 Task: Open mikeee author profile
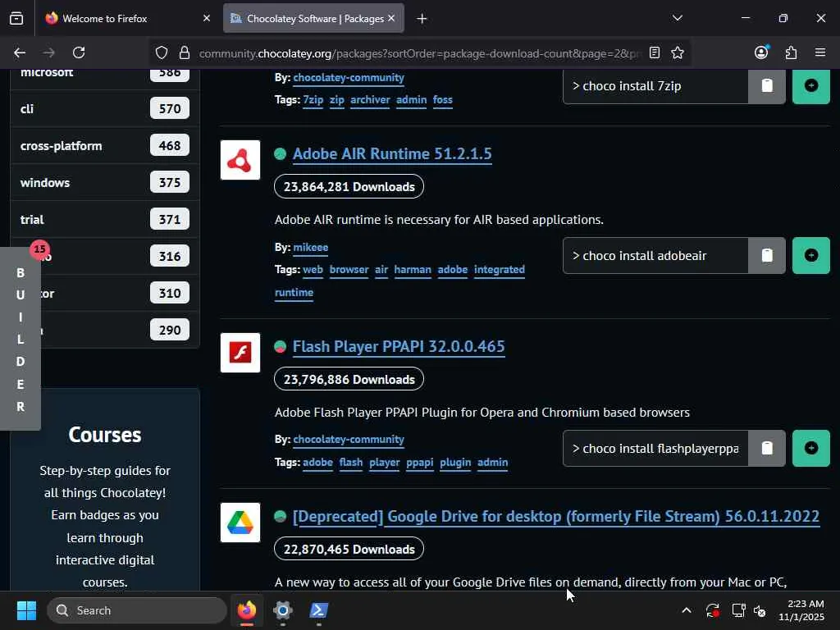tap(311, 248)
